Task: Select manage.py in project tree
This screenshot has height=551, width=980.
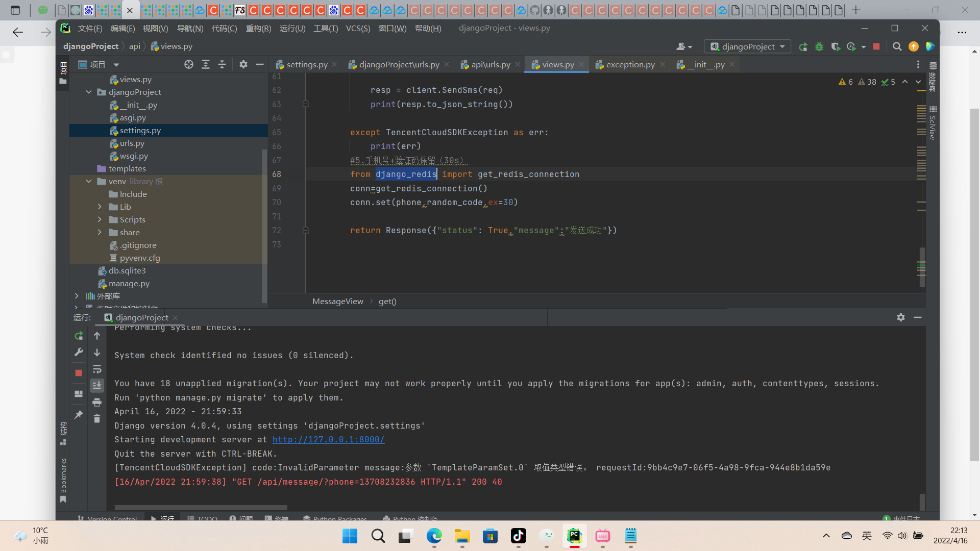Action: tap(129, 284)
